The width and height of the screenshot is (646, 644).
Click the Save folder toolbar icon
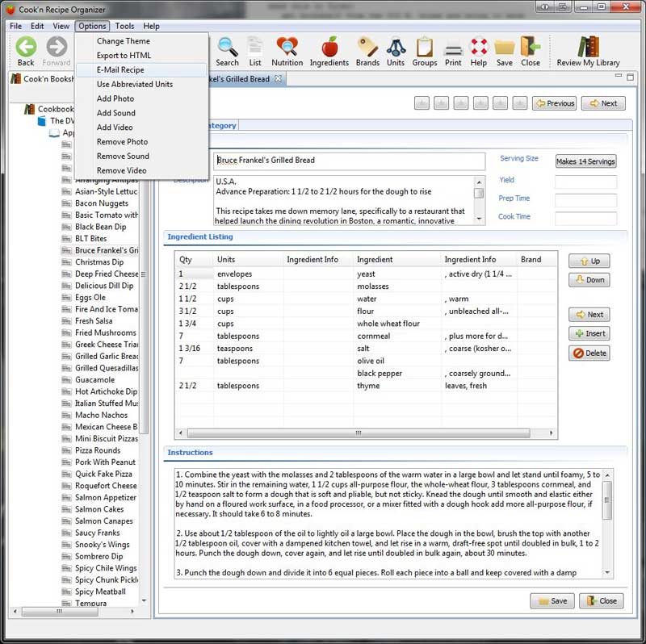(x=505, y=48)
